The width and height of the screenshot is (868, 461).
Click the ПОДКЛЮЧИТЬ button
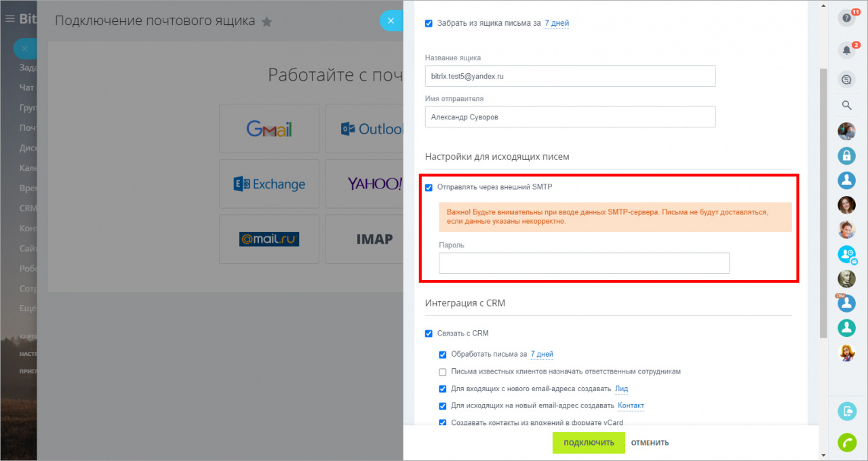point(589,443)
